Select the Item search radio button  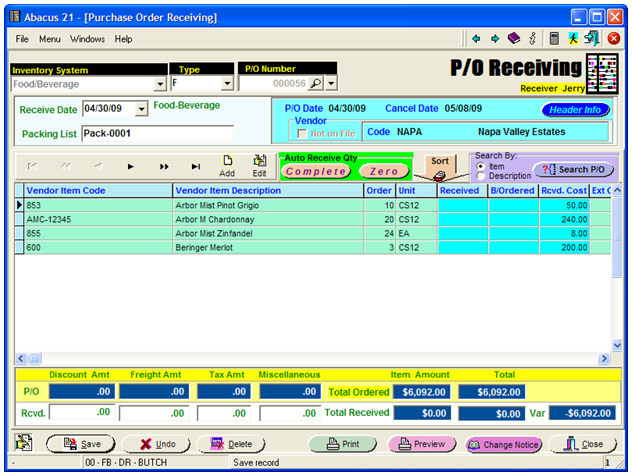click(480, 166)
